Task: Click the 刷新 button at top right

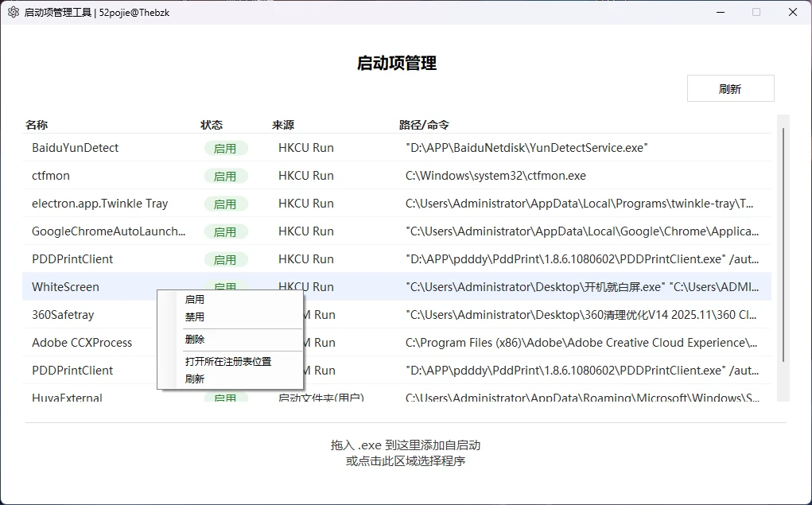Action: click(729, 87)
